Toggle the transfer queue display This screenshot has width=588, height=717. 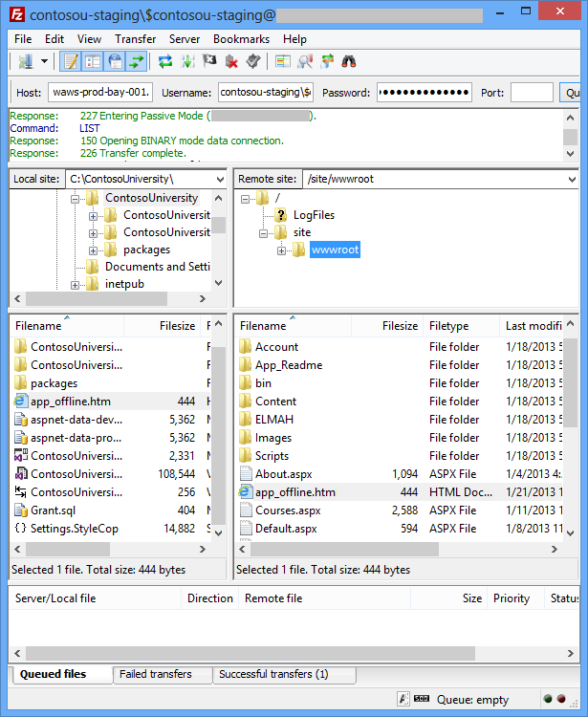[137, 61]
